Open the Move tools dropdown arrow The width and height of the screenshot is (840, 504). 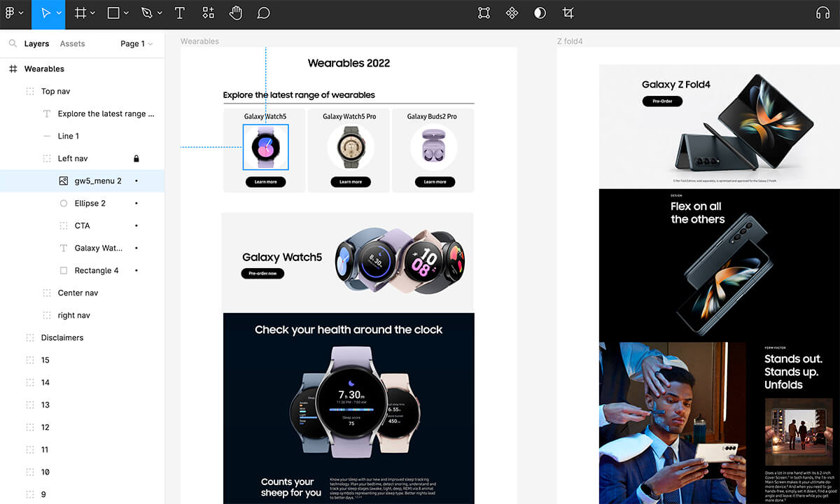click(59, 13)
